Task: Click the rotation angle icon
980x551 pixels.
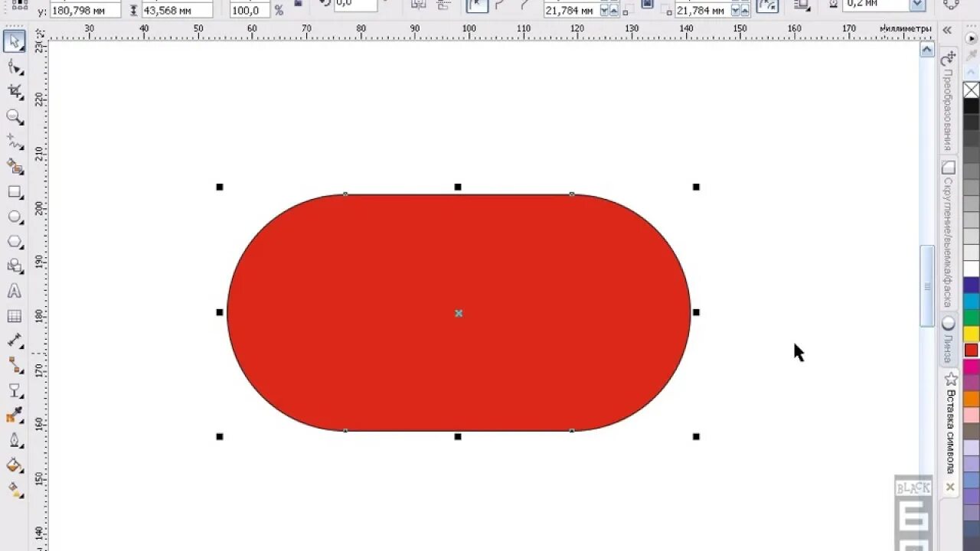Action: [x=325, y=4]
